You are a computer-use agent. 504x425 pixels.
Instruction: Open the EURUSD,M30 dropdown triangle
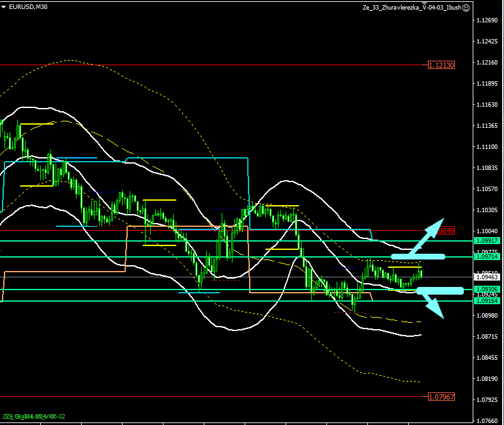4,7
